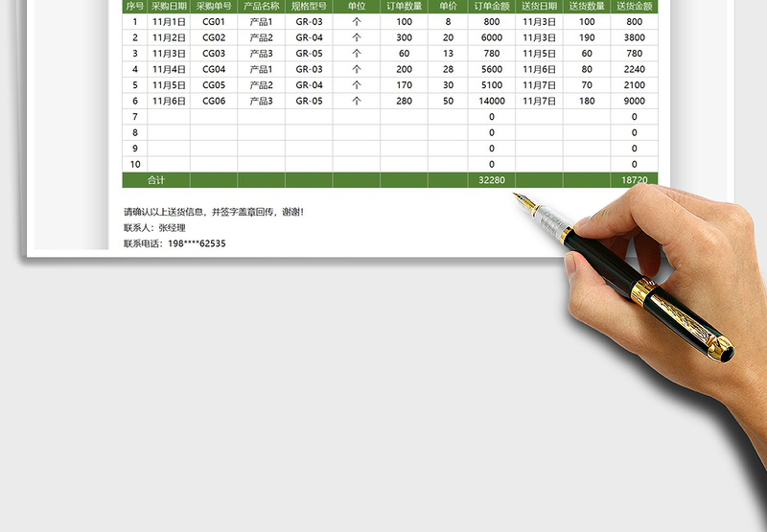Click the unit price cell showing 28
The image size is (767, 532).
coord(448,69)
